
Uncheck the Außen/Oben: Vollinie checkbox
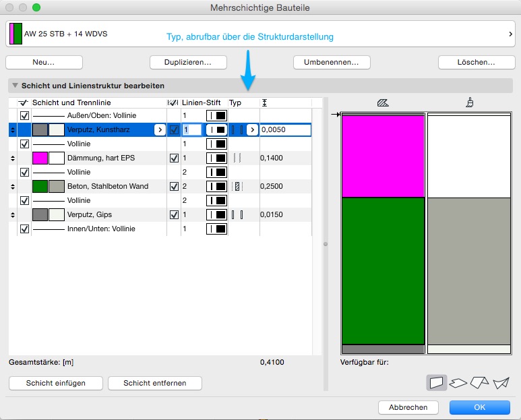25,116
